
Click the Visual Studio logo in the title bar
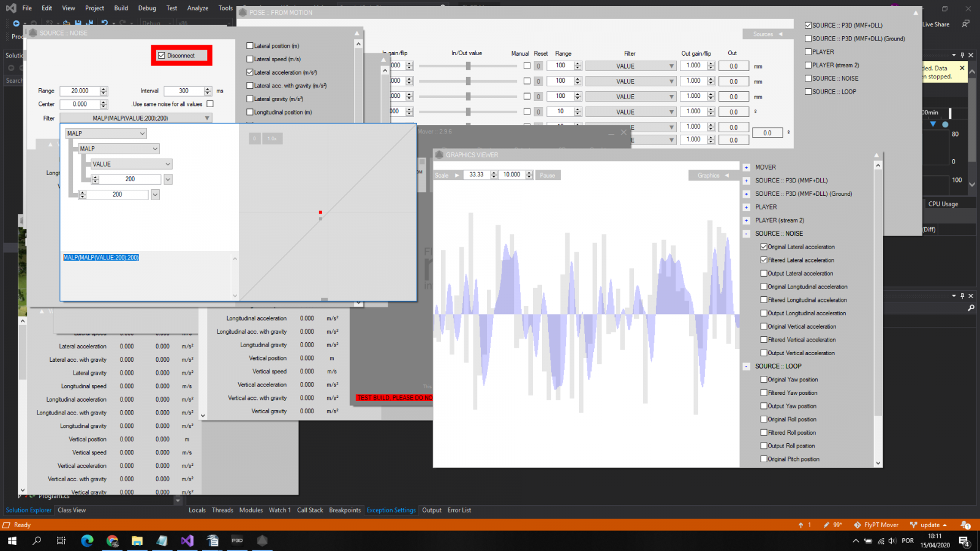click(11, 8)
